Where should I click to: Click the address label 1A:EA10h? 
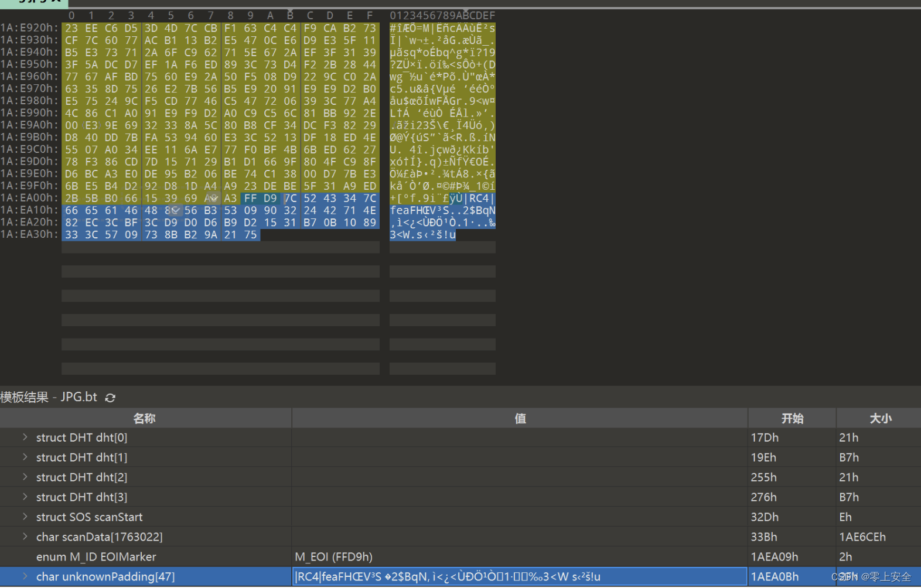[29, 210]
